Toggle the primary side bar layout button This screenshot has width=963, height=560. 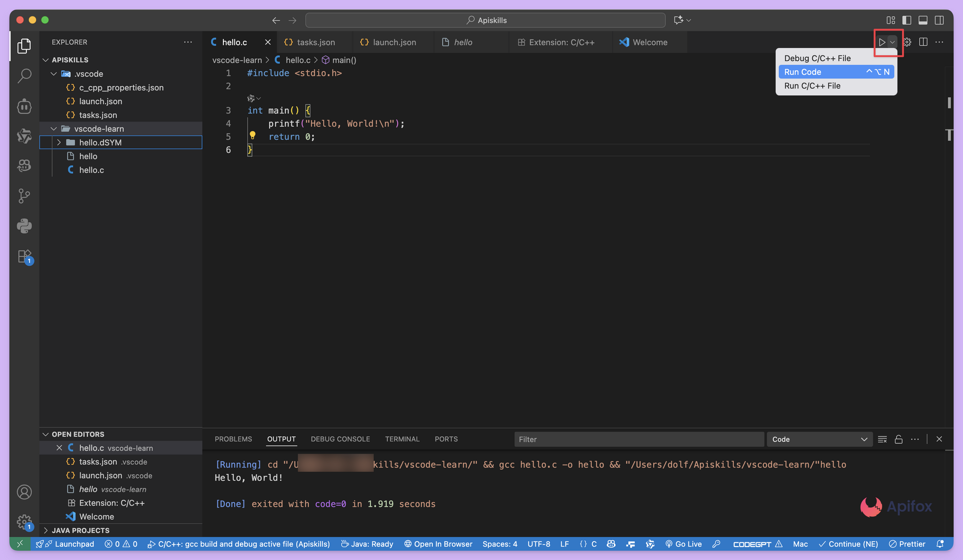907,20
